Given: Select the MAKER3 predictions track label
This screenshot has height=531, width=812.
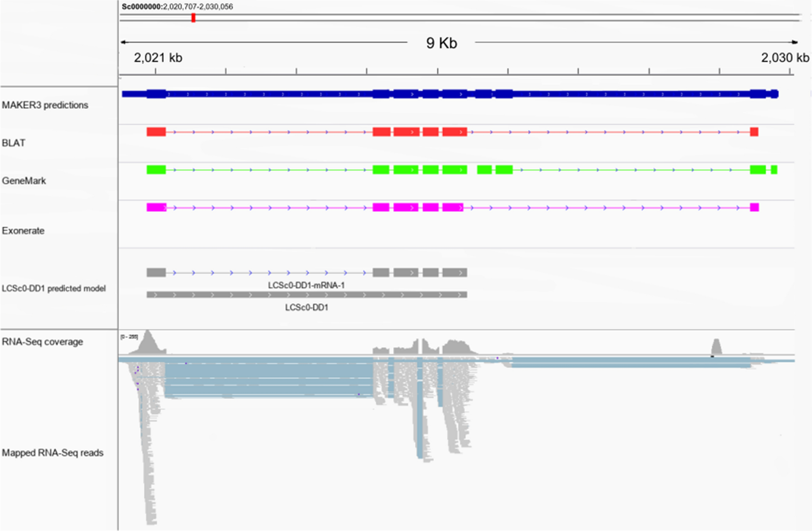Looking at the screenshot, I should coord(45,105).
